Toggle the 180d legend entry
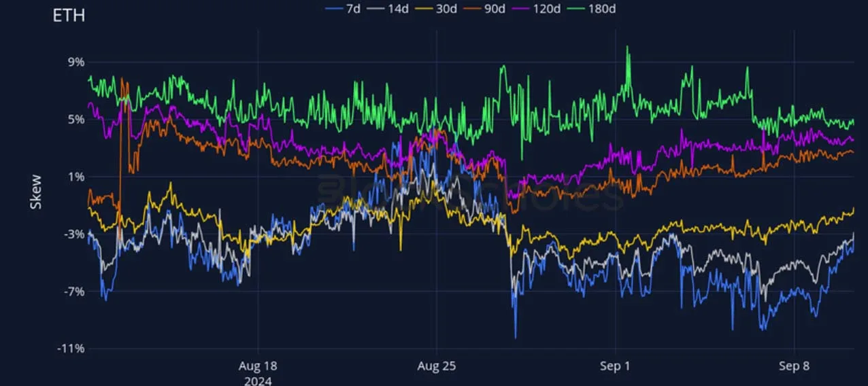The width and height of the screenshot is (868, 386). click(x=592, y=9)
